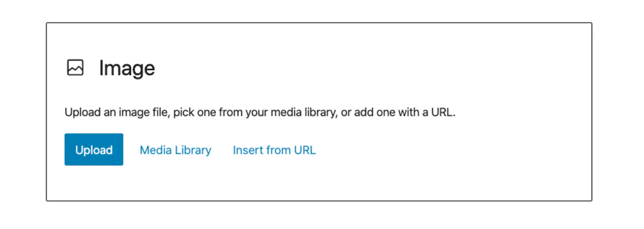Pick an image from Media Library
644x229 pixels.
click(x=176, y=150)
